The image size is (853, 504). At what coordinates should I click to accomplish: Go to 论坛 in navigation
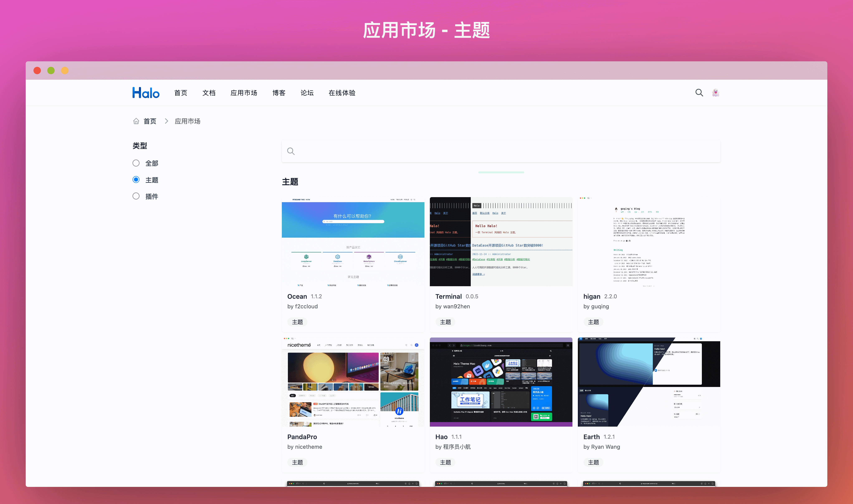307,93
